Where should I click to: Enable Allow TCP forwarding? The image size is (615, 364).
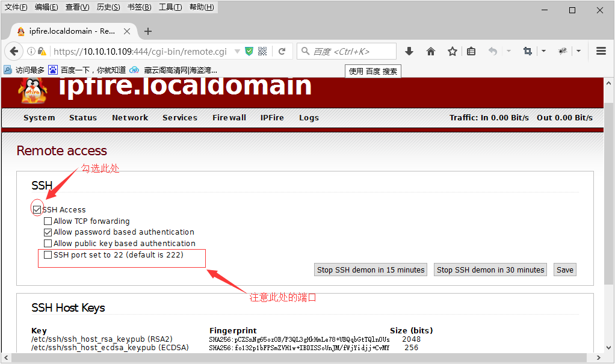(48, 221)
